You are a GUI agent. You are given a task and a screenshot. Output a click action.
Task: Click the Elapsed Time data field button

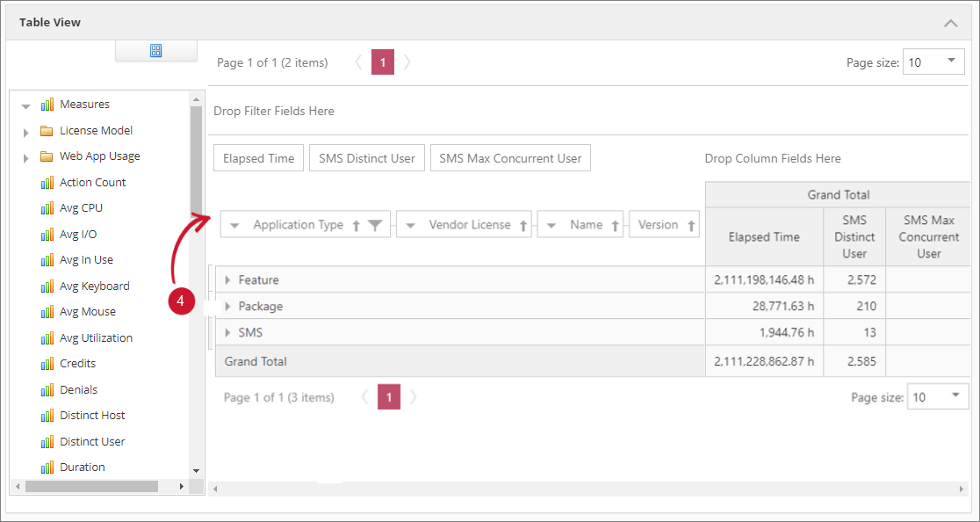coord(258,158)
